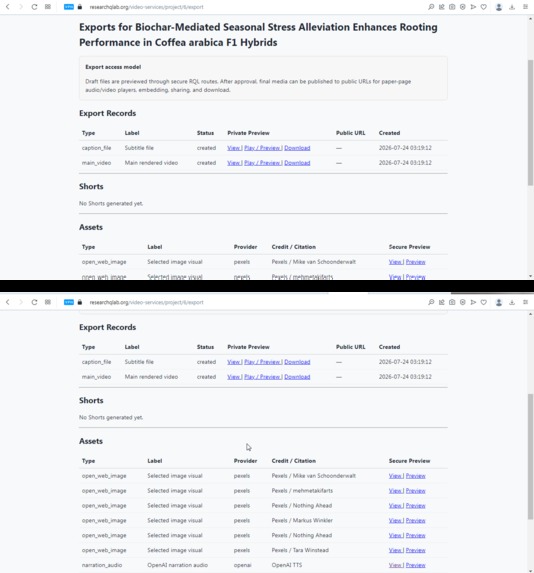View the Main rendered video in bottom window

[x=233, y=377]
